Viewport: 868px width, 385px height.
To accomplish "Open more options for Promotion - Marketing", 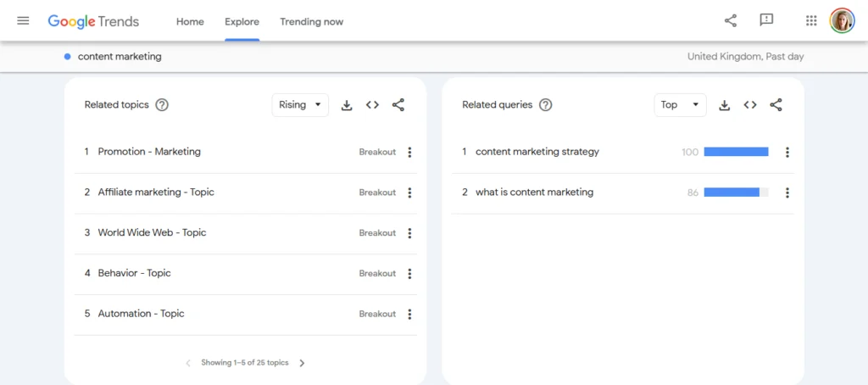I will 409,152.
